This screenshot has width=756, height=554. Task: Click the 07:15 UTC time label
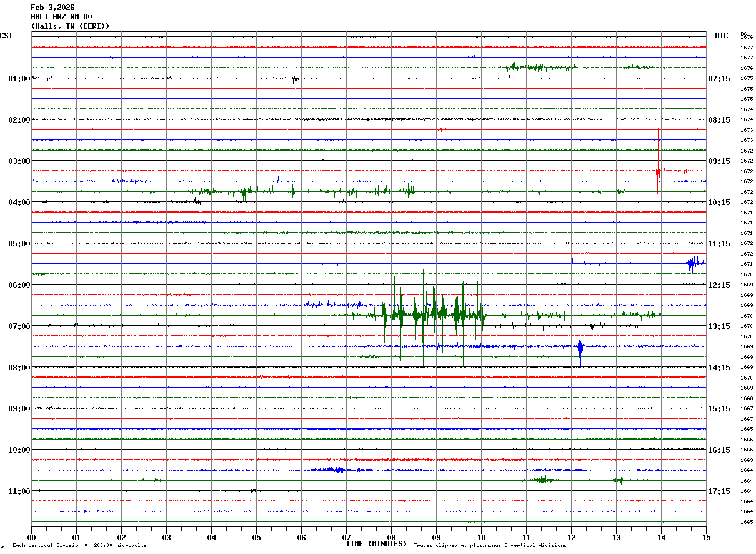click(x=719, y=79)
